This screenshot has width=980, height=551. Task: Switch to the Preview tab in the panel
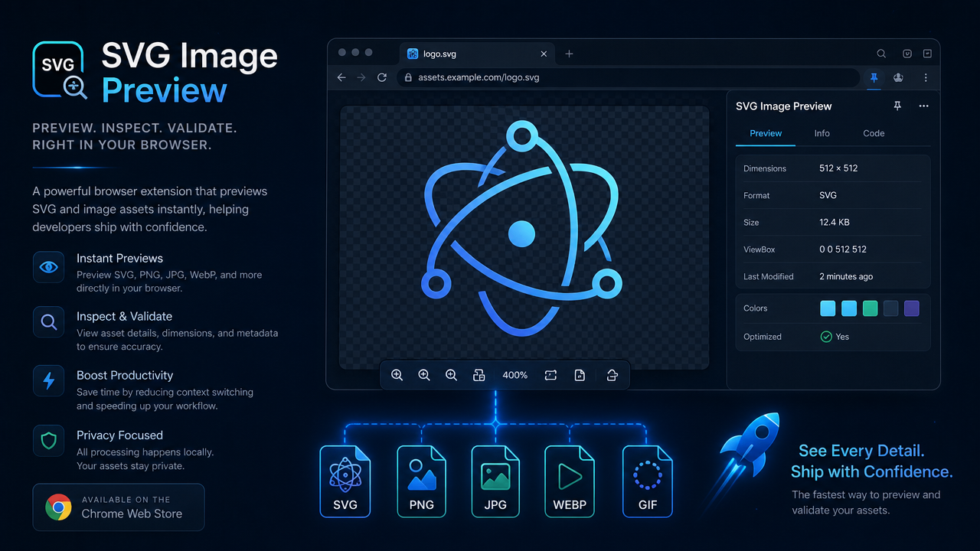pyautogui.click(x=766, y=133)
